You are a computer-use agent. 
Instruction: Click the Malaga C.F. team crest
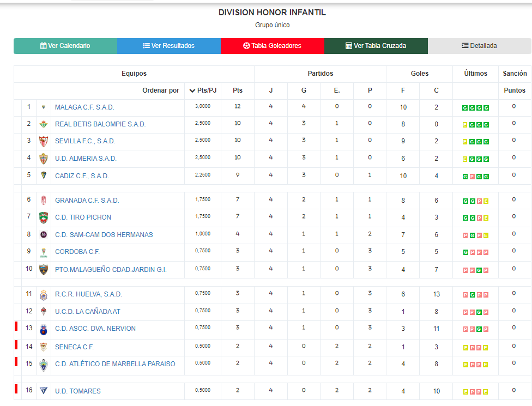[44, 107]
